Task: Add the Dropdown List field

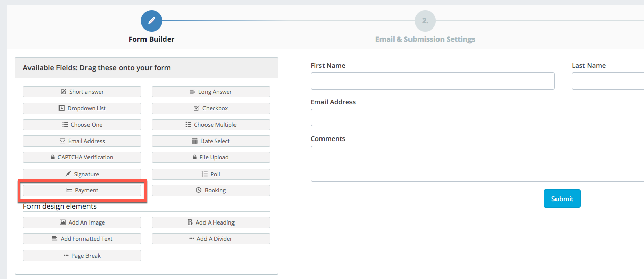Action: 82,108
